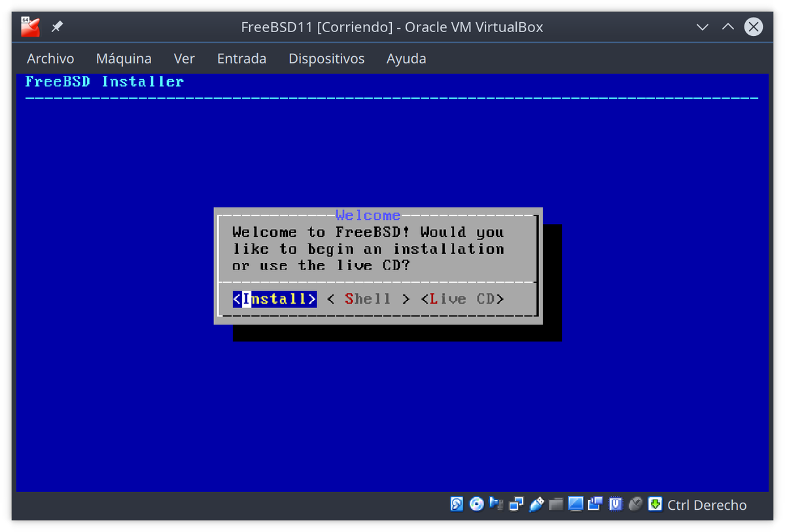Maximize the VirtualBox window

(x=728, y=27)
